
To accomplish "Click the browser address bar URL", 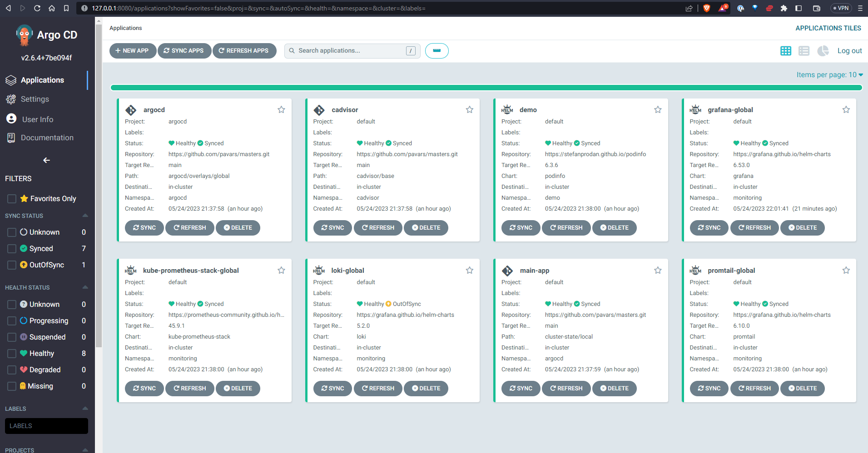I will click(x=258, y=8).
